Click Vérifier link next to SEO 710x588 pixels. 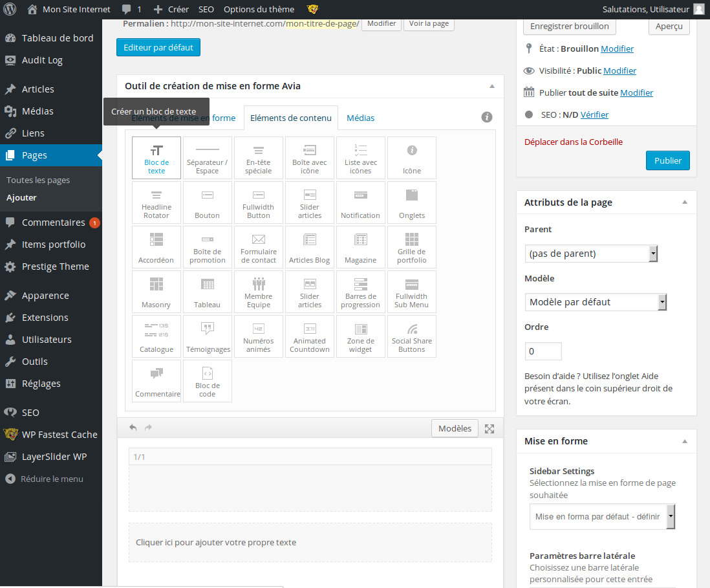point(594,114)
